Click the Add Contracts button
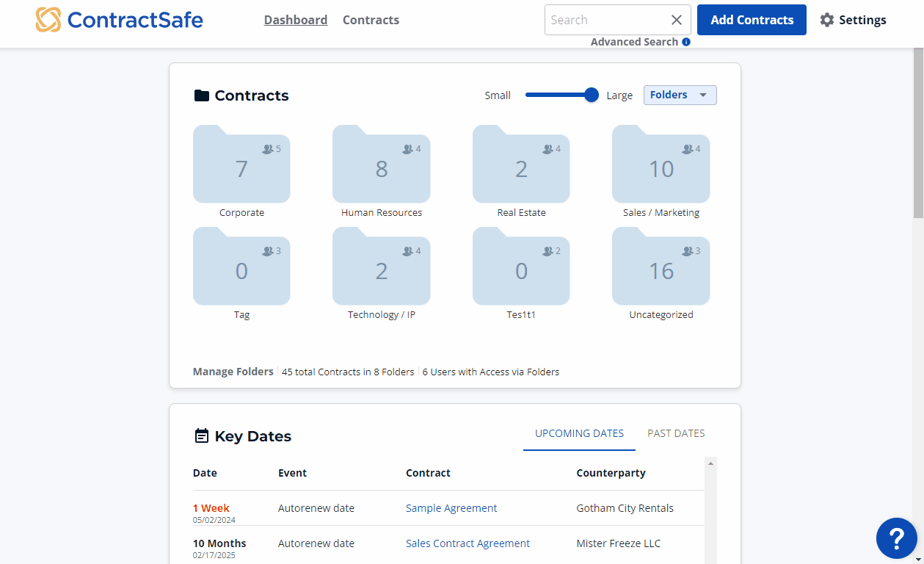924x564 pixels. click(x=752, y=20)
